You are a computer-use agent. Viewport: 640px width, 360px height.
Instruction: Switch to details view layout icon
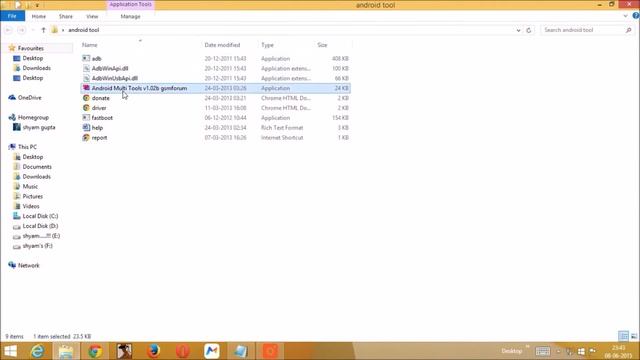623,336
